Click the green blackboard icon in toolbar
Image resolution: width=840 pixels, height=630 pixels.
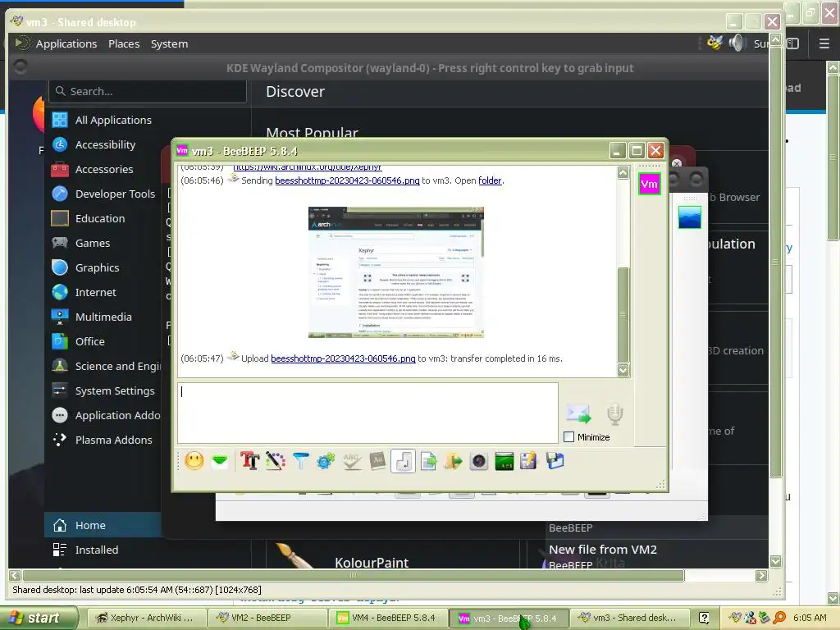click(504, 461)
